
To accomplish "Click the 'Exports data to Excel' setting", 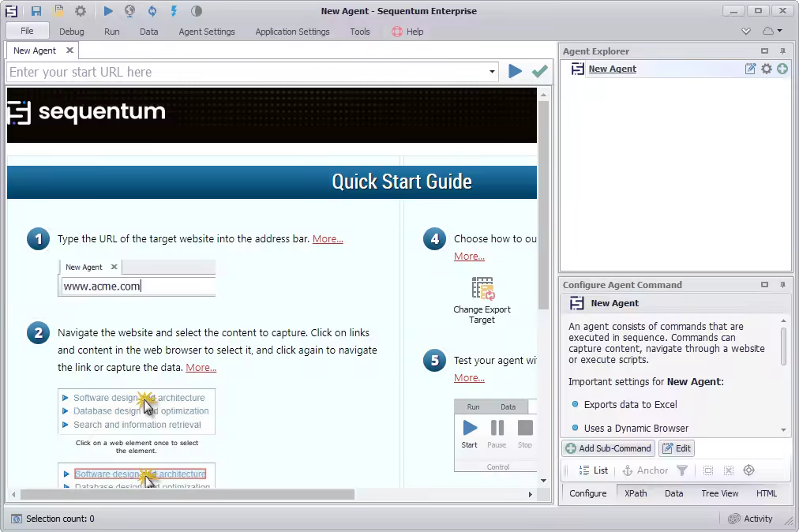I will tap(630, 405).
